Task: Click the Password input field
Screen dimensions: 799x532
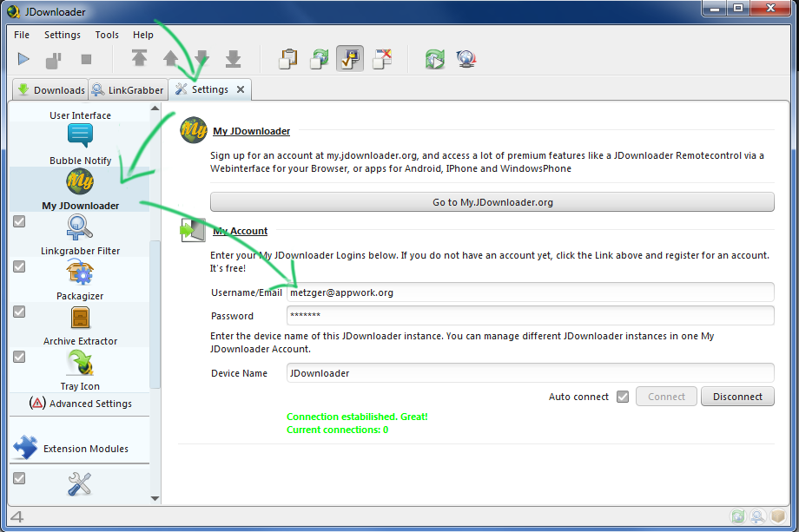Action: (531, 316)
